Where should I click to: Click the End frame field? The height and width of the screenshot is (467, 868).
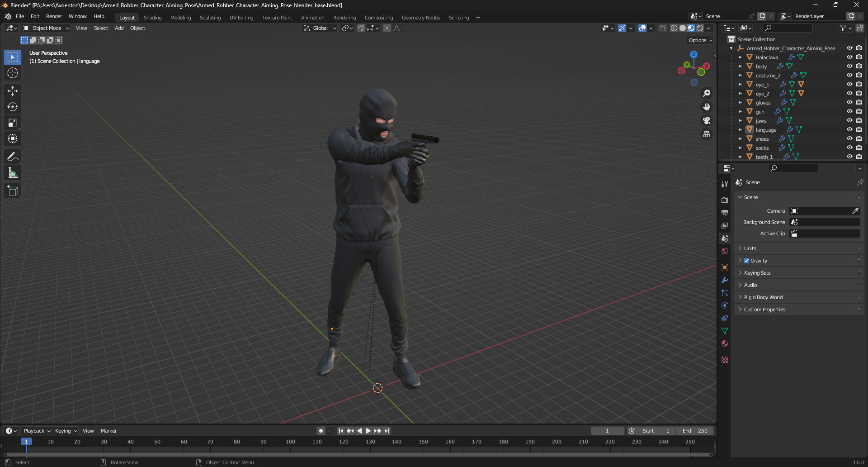click(695, 431)
